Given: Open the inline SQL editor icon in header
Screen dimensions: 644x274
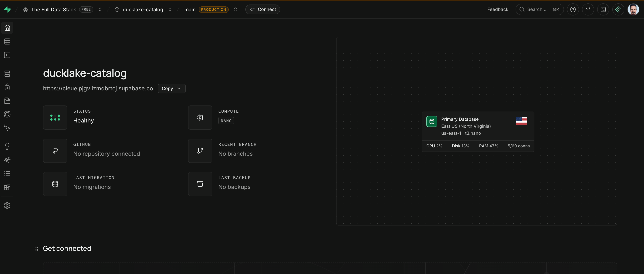Looking at the screenshot, I should [603, 9].
